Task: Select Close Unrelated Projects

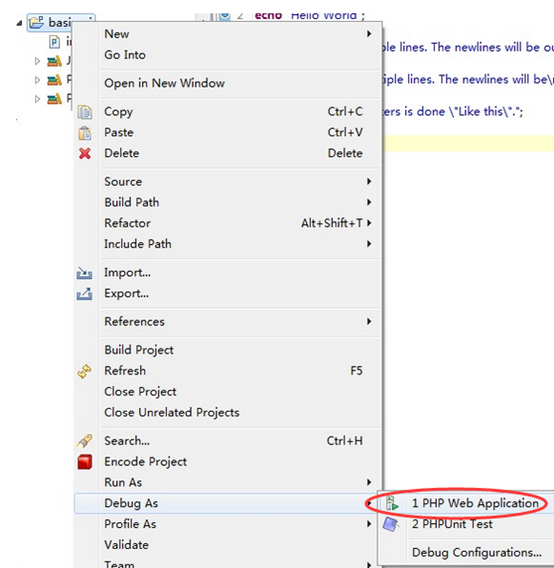Action: tap(228, 413)
